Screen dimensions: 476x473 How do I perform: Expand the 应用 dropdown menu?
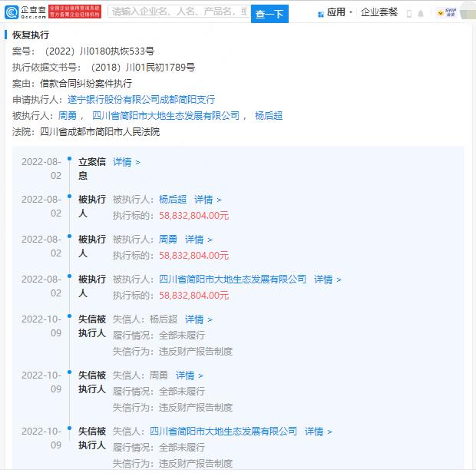(340, 12)
